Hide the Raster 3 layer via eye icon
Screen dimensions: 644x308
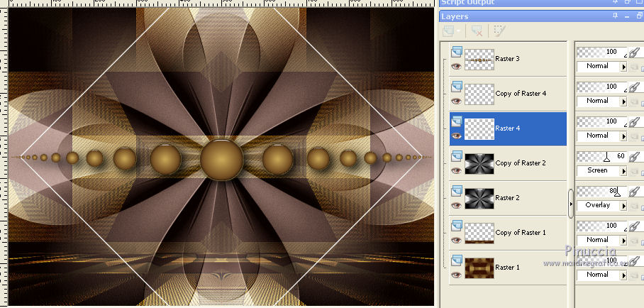(x=456, y=66)
